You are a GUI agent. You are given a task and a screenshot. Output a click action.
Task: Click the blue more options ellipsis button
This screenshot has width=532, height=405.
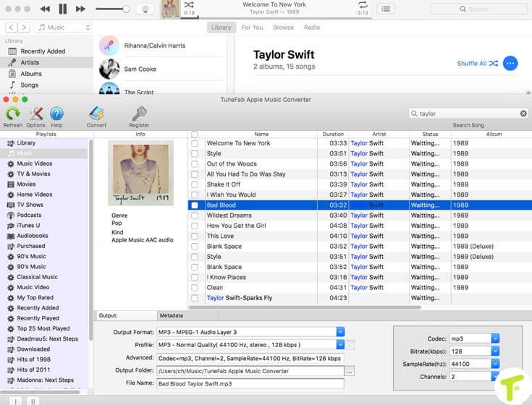click(510, 63)
